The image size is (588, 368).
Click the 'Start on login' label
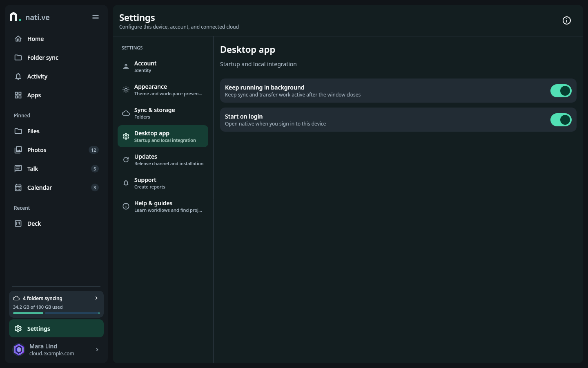click(x=244, y=117)
